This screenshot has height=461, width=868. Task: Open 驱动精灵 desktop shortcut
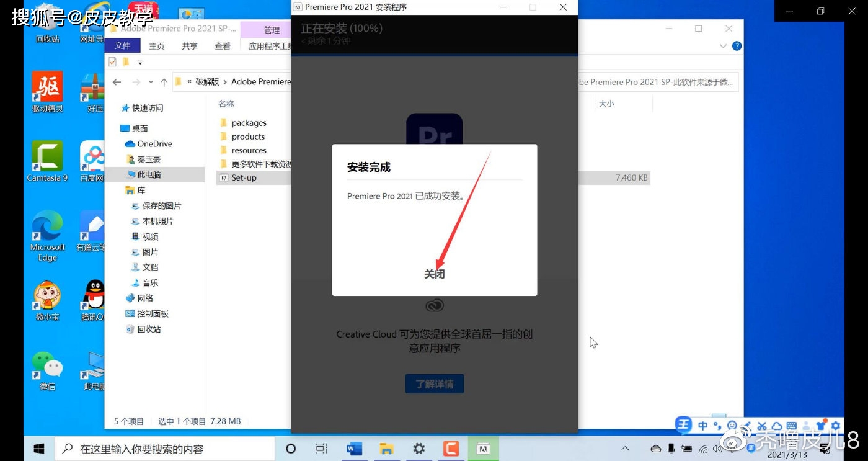pyautogui.click(x=47, y=92)
